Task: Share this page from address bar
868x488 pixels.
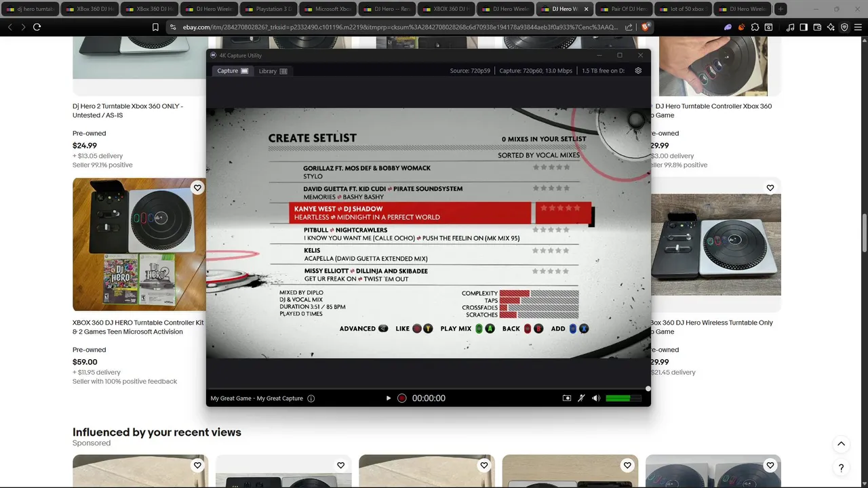Action: click(x=629, y=27)
